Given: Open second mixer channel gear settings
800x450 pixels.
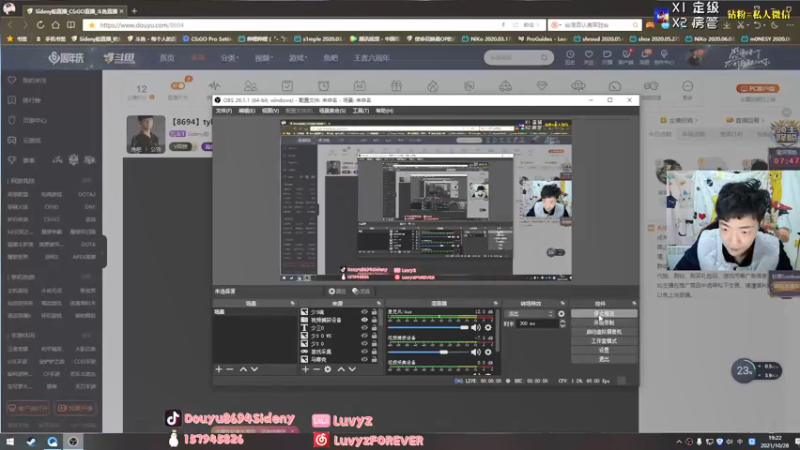Looking at the screenshot, I should pos(488,352).
